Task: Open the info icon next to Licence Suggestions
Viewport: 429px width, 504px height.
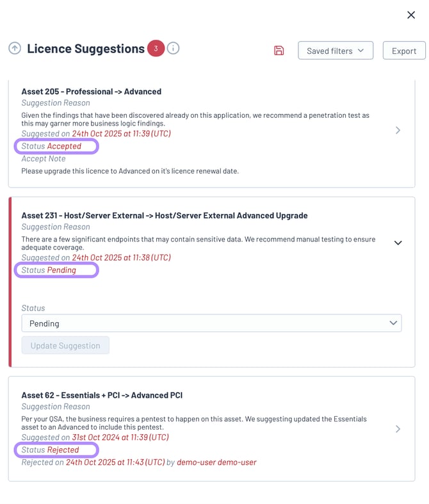Action: pos(173,49)
